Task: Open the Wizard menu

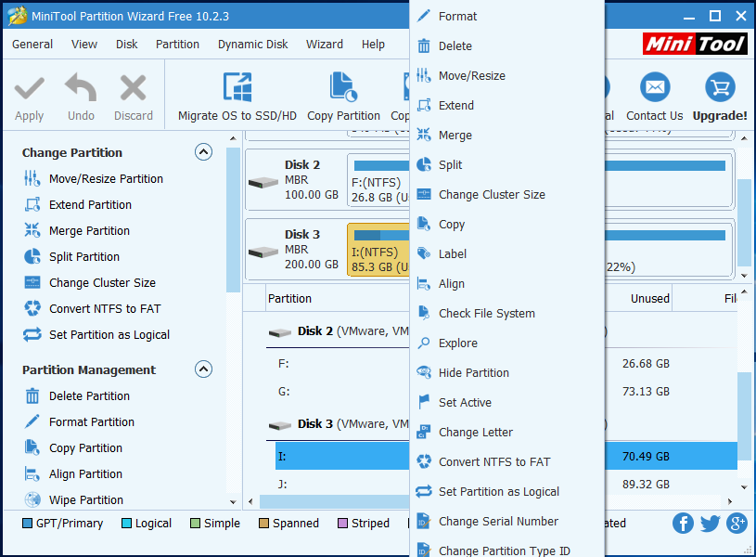Action: 325,45
